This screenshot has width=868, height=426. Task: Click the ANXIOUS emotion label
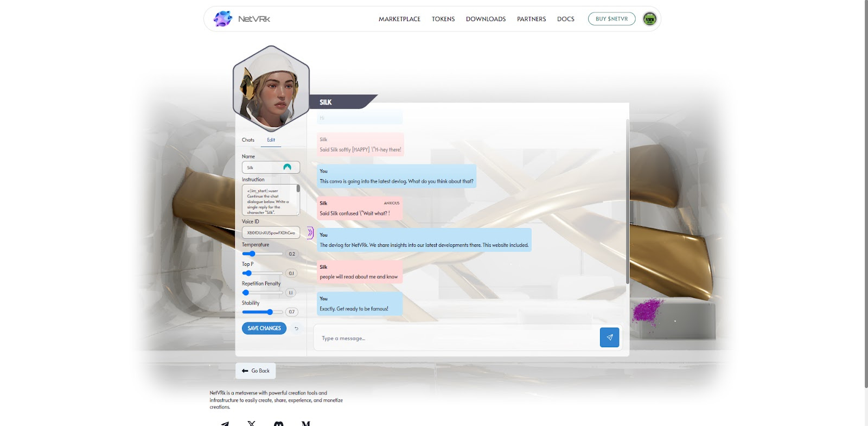click(x=392, y=203)
